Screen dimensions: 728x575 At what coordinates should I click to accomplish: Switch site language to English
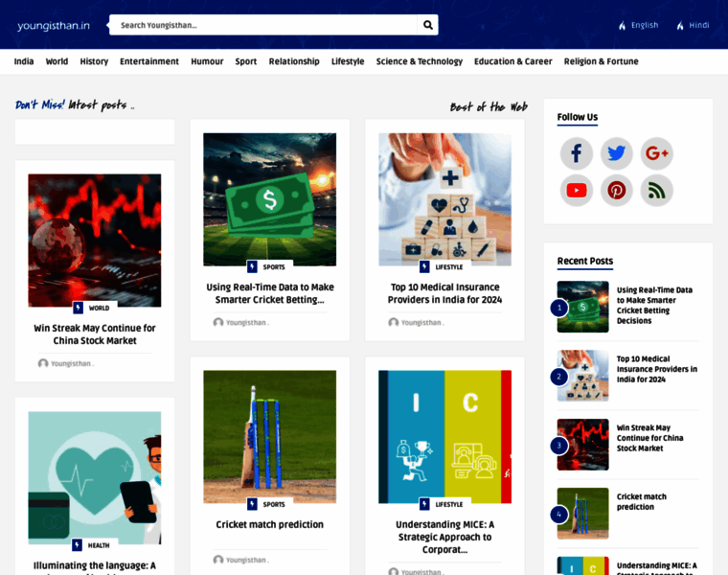(638, 25)
